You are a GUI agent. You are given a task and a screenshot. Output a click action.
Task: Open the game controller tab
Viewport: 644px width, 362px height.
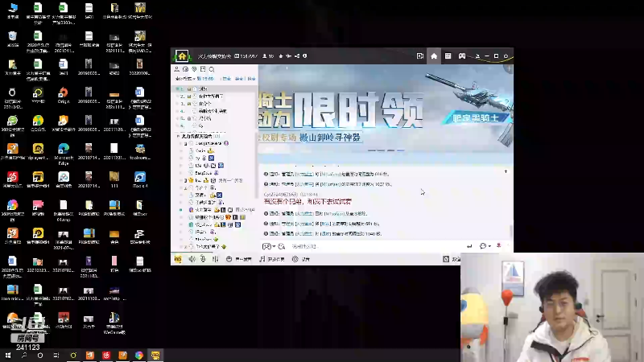[x=462, y=56]
